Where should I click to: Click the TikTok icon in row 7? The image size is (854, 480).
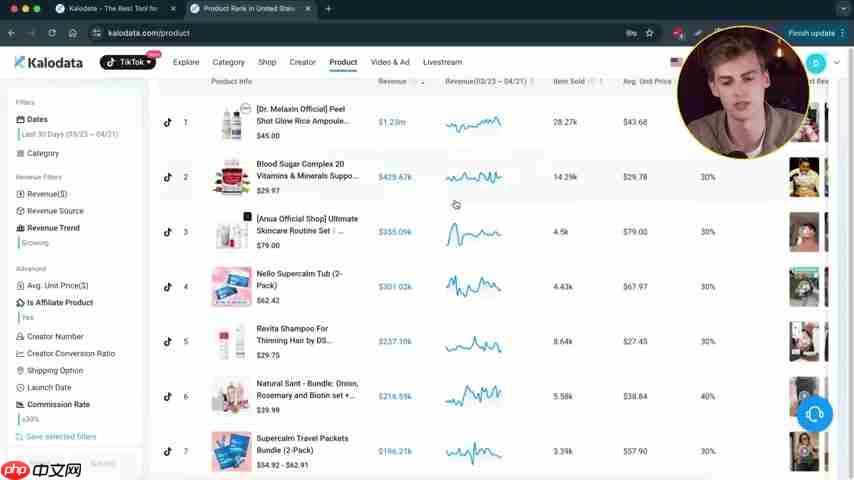point(168,451)
